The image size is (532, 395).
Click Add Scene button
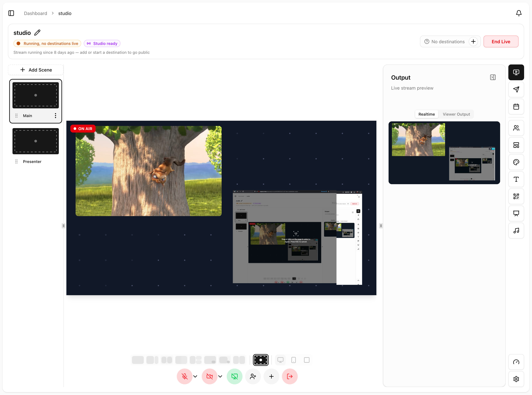click(x=36, y=70)
